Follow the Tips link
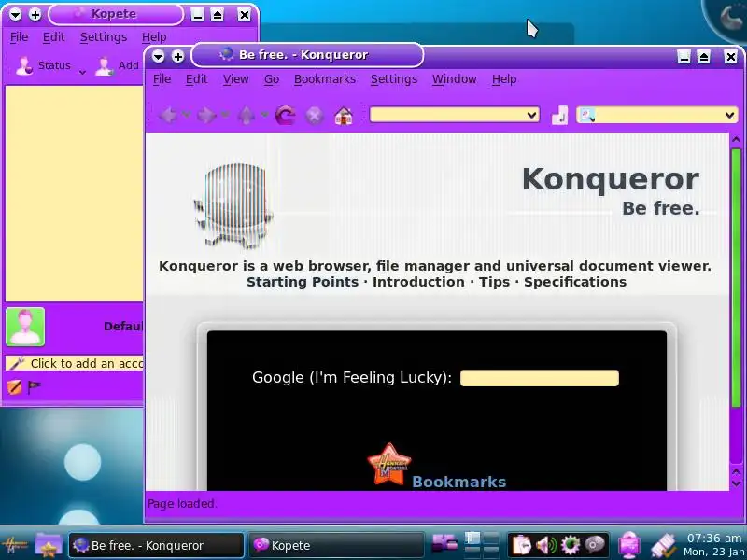The image size is (747, 560). click(495, 282)
